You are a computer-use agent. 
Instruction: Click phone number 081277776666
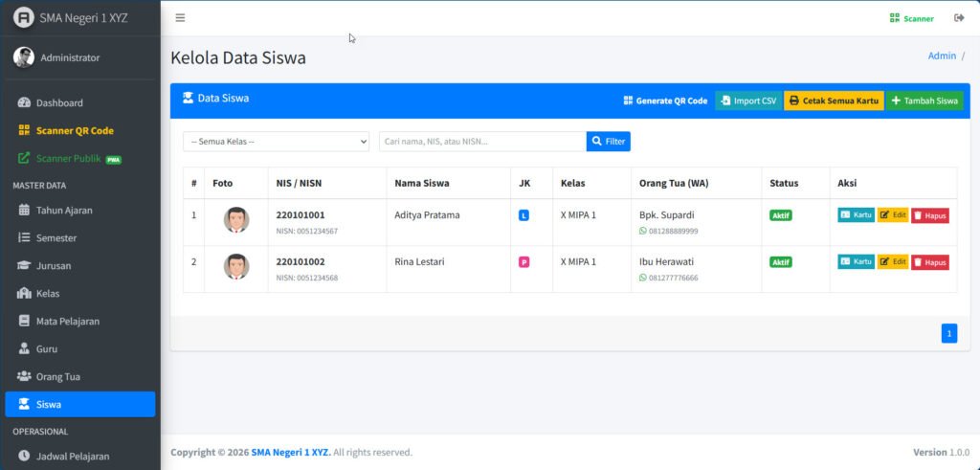point(673,279)
